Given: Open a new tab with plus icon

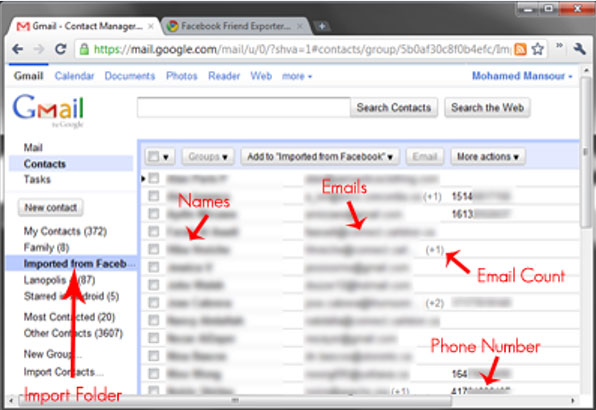Looking at the screenshot, I should [x=322, y=26].
